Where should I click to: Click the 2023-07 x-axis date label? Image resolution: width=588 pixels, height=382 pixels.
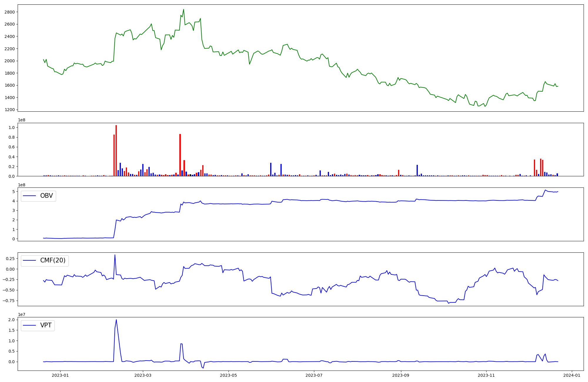(314, 375)
